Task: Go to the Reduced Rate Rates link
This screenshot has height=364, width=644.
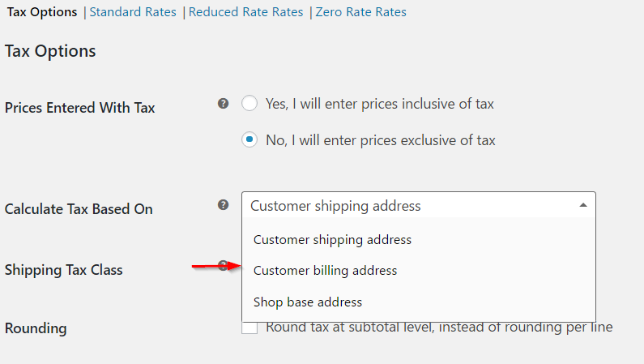Action: (x=245, y=12)
